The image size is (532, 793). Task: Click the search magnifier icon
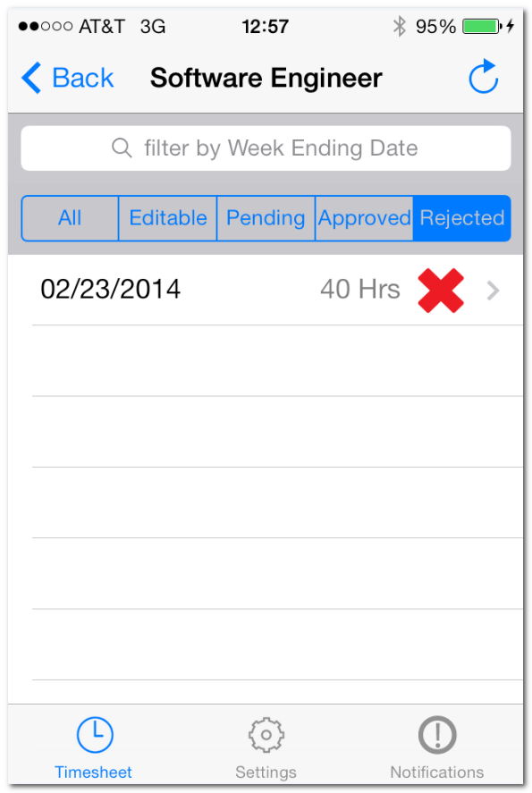coord(122,148)
